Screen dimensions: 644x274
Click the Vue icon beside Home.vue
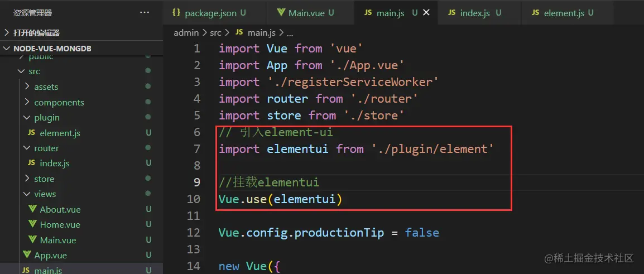tap(32, 224)
